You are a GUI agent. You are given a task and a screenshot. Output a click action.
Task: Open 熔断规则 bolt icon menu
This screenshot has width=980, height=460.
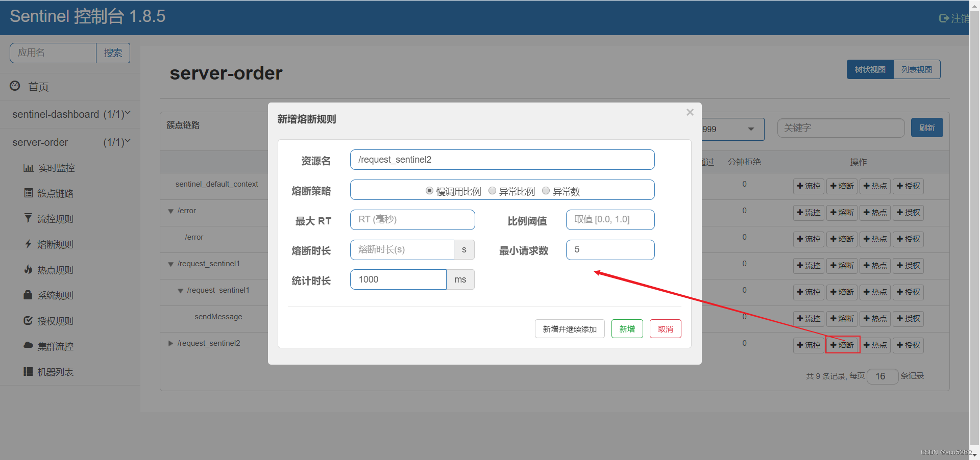pyautogui.click(x=29, y=244)
